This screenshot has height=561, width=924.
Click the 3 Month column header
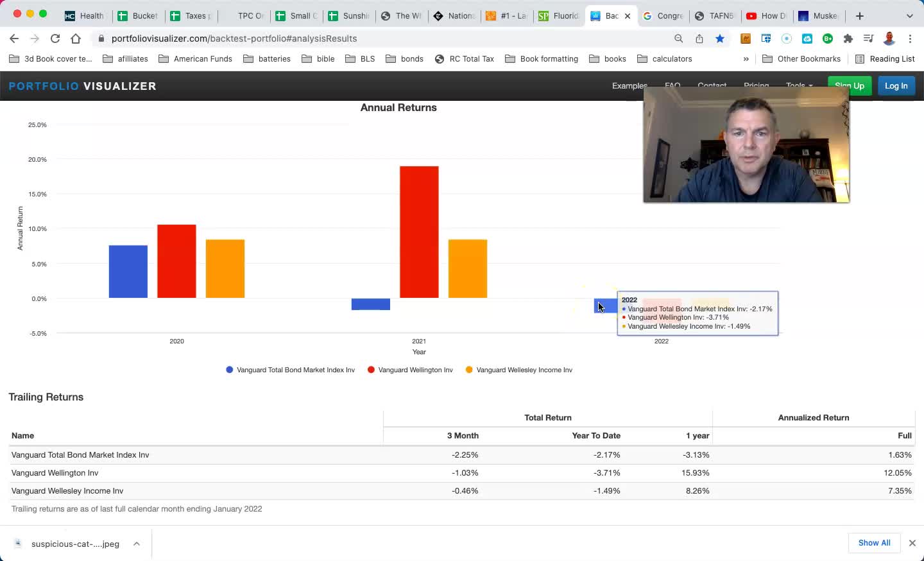click(463, 436)
